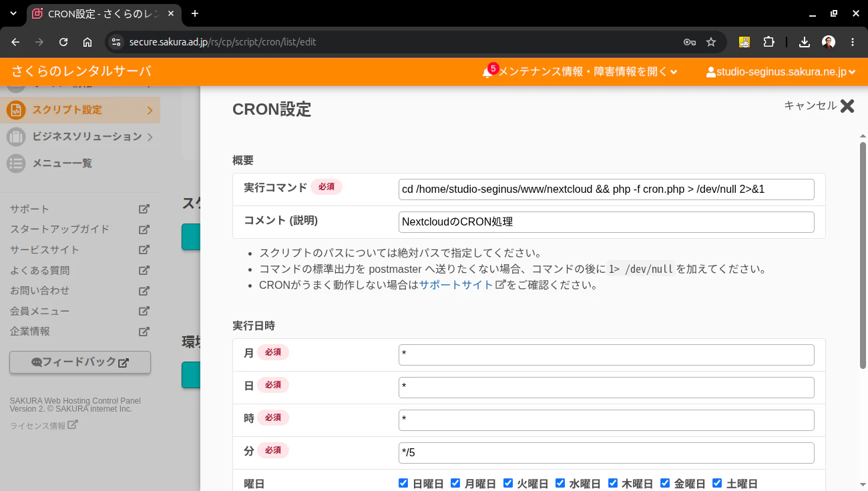This screenshot has height=491, width=868.
Task: Click the scrollbar down arrow
Action: (863, 484)
